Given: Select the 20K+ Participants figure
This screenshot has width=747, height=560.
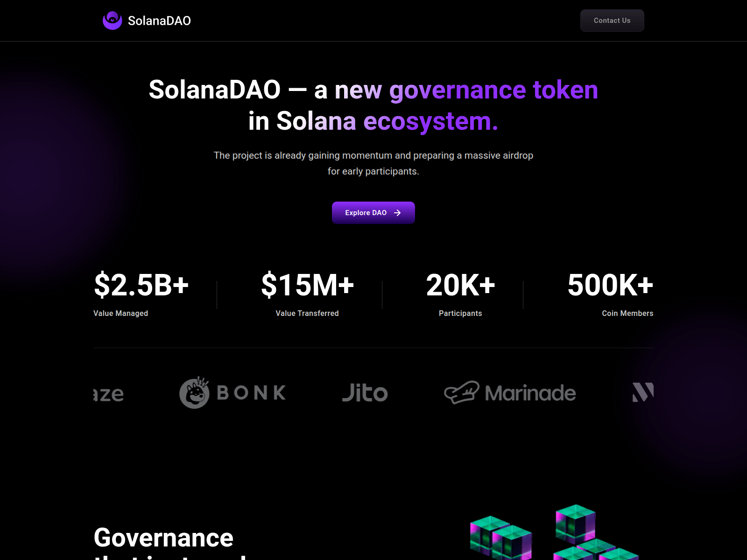Looking at the screenshot, I should pyautogui.click(x=460, y=285).
